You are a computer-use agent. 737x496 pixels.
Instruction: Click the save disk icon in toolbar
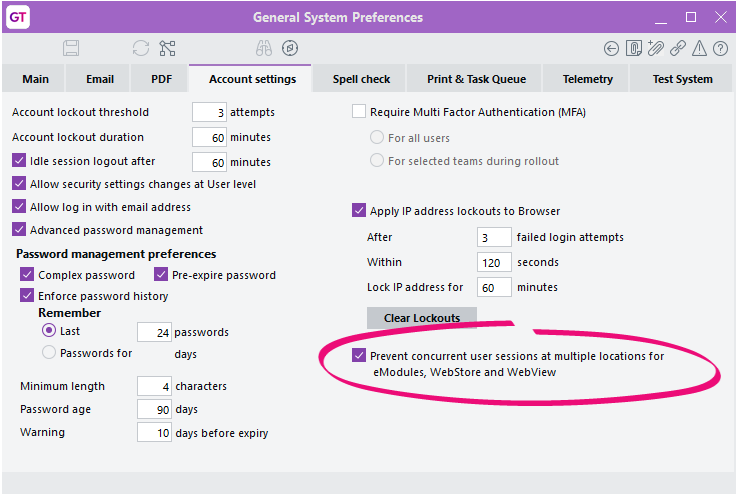(71, 48)
